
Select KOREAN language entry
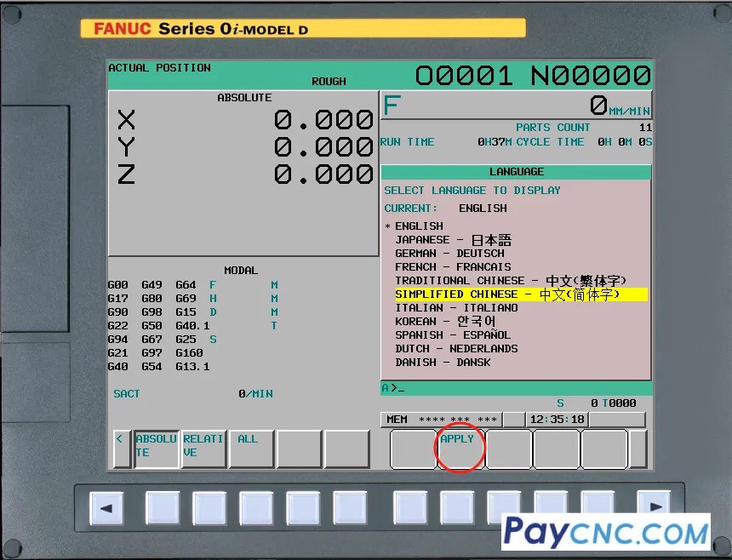coord(445,322)
